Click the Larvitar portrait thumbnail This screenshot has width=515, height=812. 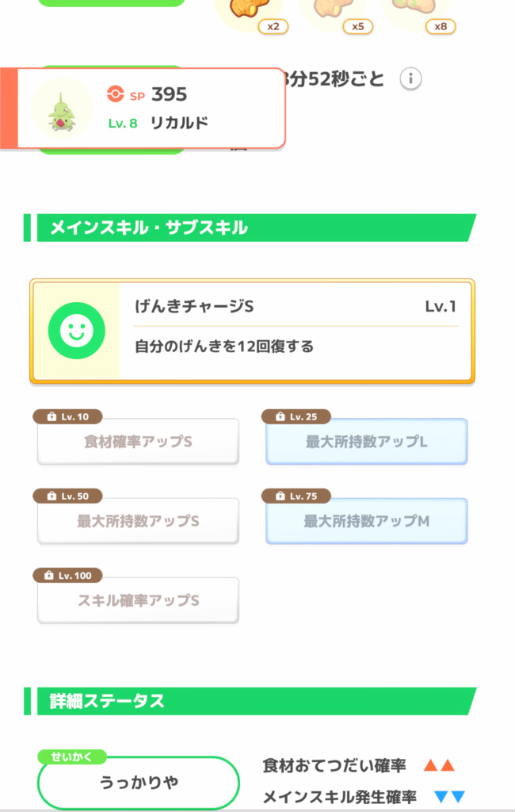pyautogui.click(x=61, y=109)
